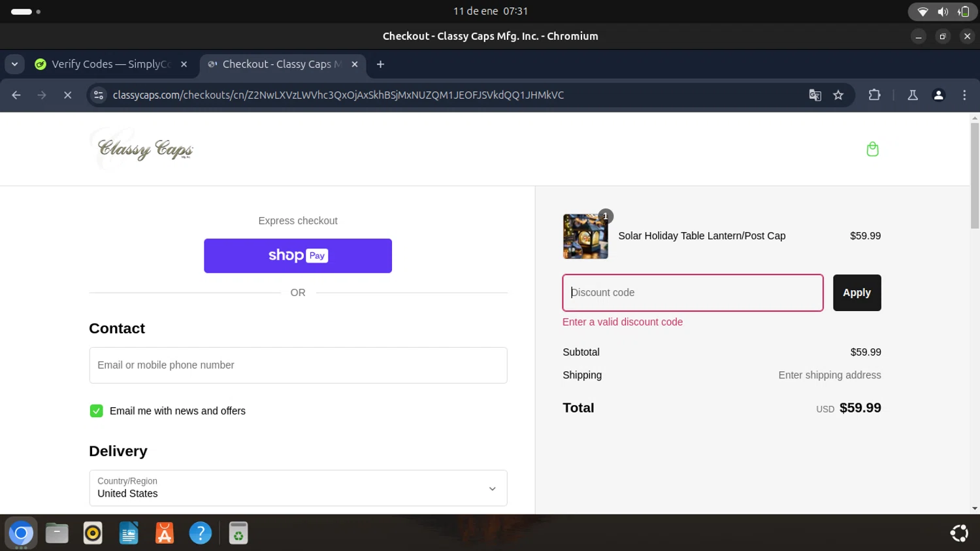Click the Contact heading
Viewport: 980px width, 551px height.
coord(117,328)
